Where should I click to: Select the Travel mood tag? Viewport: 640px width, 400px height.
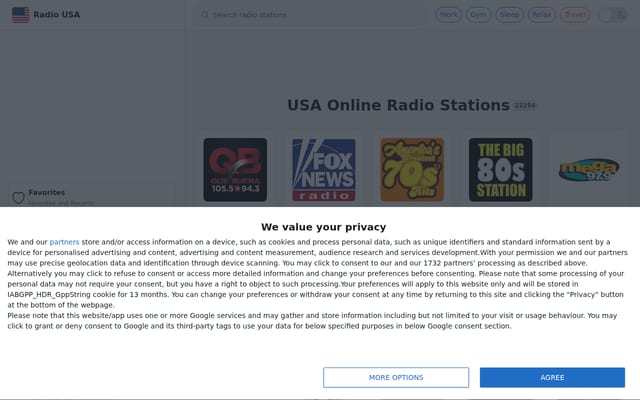point(575,15)
